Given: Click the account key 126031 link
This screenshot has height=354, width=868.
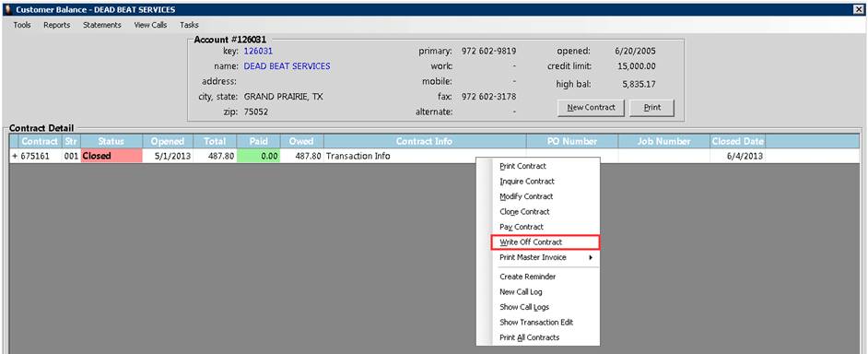Looking at the screenshot, I should tap(258, 51).
